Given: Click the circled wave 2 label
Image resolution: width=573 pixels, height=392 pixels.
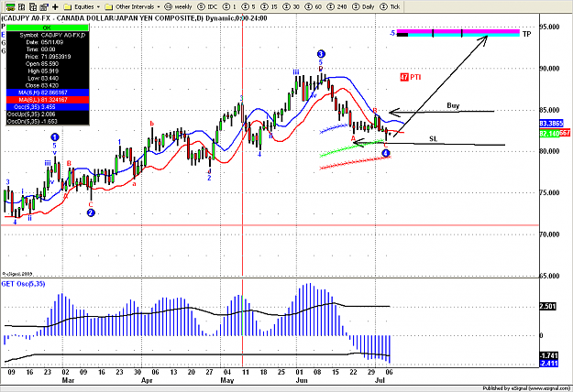Looking at the screenshot, I should (91, 212).
